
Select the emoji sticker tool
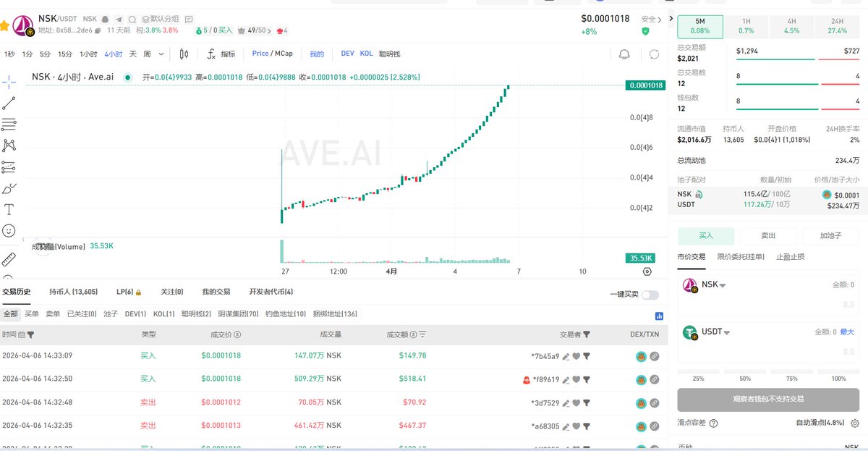point(9,231)
